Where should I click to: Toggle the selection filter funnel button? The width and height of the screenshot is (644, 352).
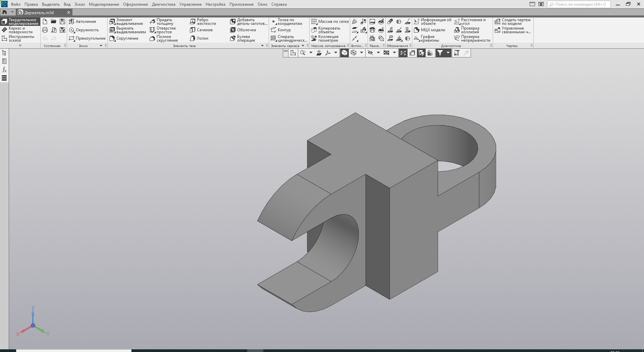coord(440,53)
